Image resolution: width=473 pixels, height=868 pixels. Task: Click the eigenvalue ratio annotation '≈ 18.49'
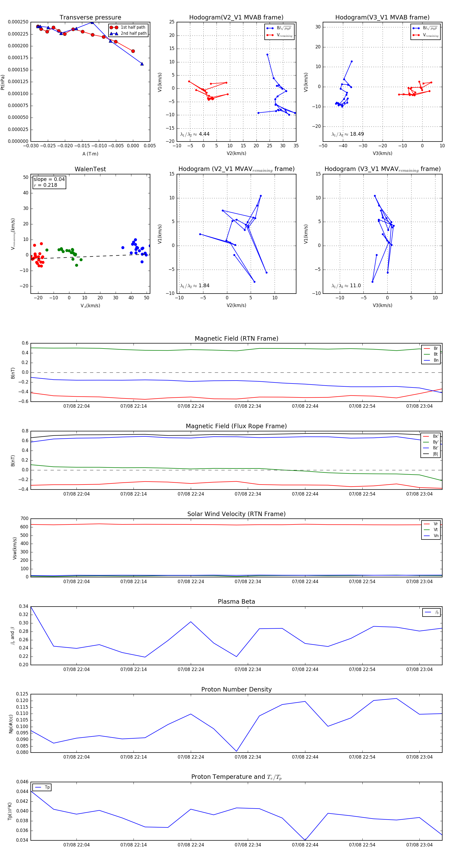pyautogui.click(x=348, y=134)
